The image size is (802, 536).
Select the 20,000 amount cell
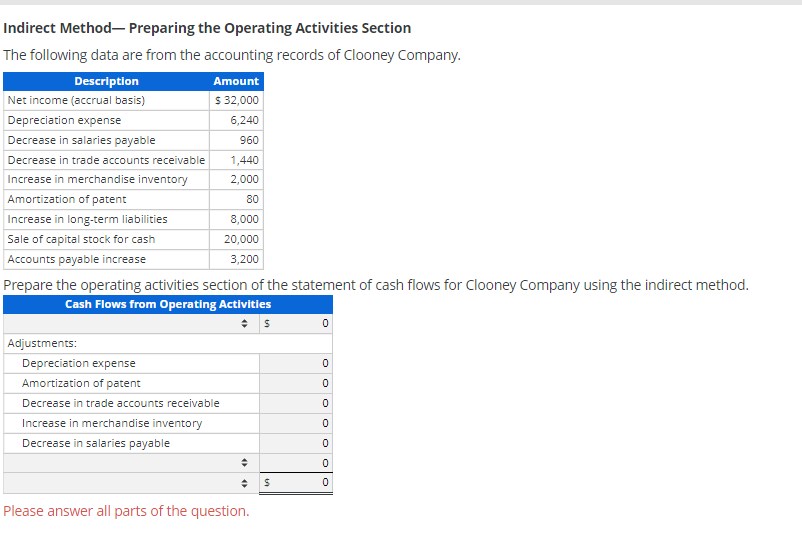236,239
